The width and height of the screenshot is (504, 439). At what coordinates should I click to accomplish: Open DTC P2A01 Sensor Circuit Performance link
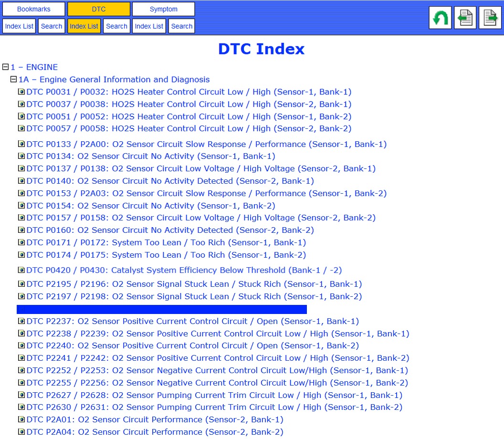click(155, 419)
